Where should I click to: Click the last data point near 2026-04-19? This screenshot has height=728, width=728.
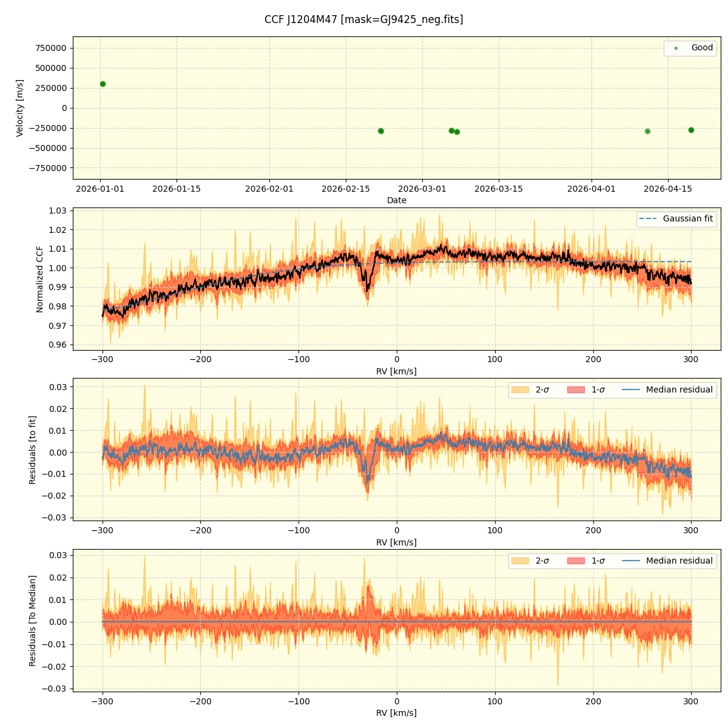pos(691,130)
